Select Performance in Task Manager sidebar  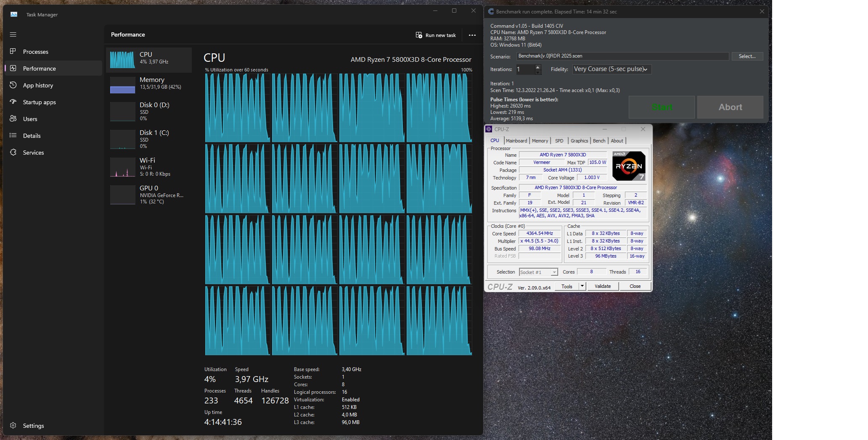(53, 69)
